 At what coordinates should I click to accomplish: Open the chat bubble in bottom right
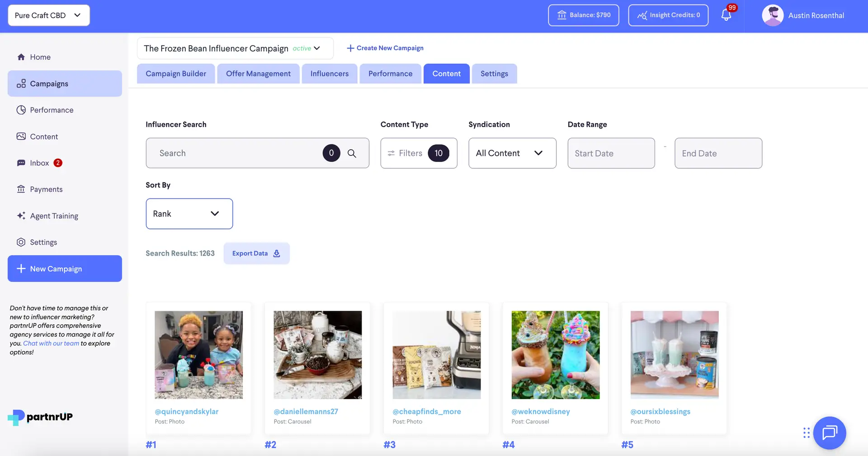tap(830, 432)
